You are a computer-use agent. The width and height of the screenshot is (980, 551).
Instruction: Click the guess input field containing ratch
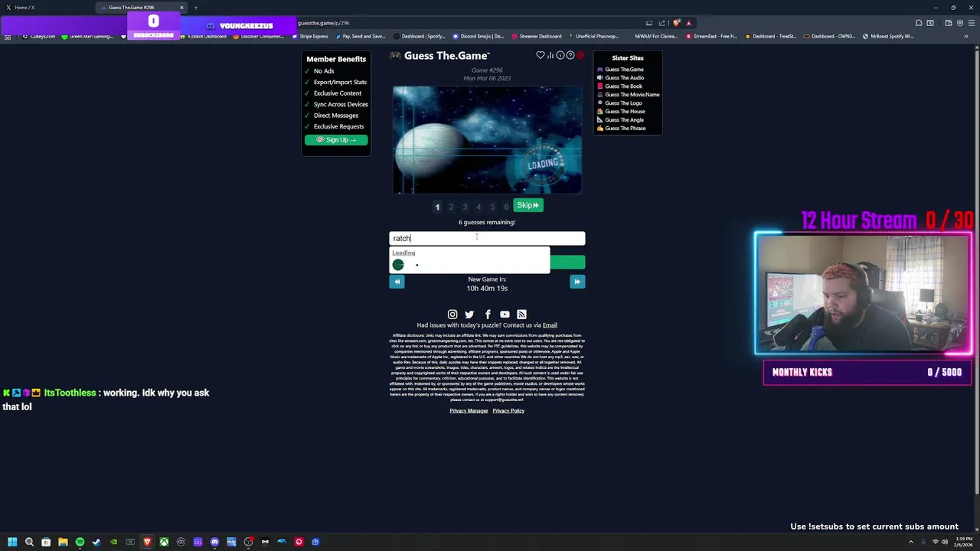point(487,238)
